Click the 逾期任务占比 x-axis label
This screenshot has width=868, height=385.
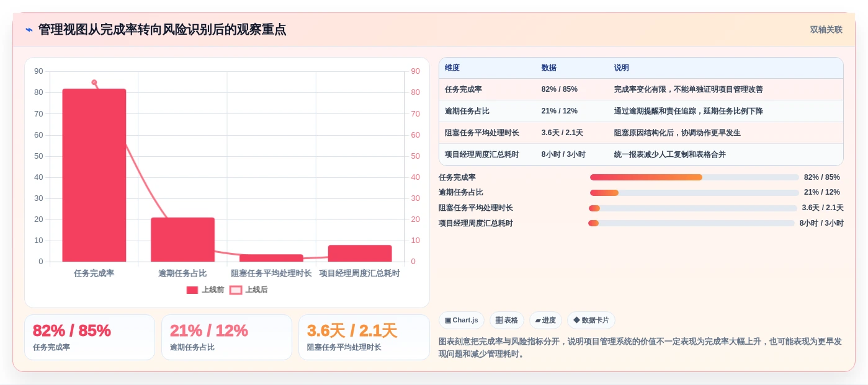182,273
